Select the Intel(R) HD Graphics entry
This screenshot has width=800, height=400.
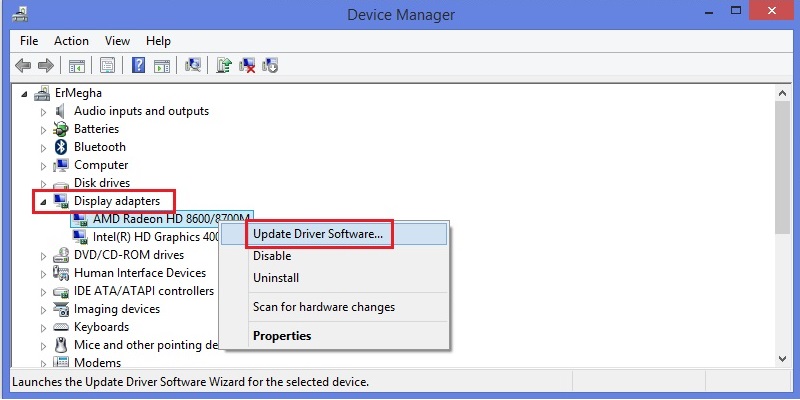tap(156, 237)
